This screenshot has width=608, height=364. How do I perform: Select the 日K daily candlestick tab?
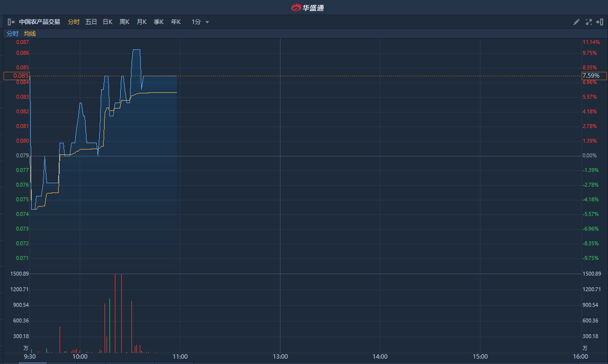tap(108, 22)
